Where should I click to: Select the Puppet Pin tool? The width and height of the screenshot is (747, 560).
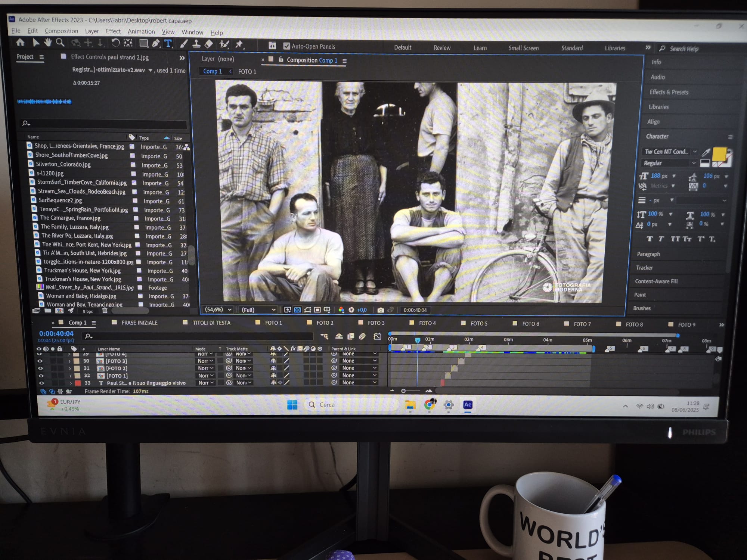click(239, 45)
